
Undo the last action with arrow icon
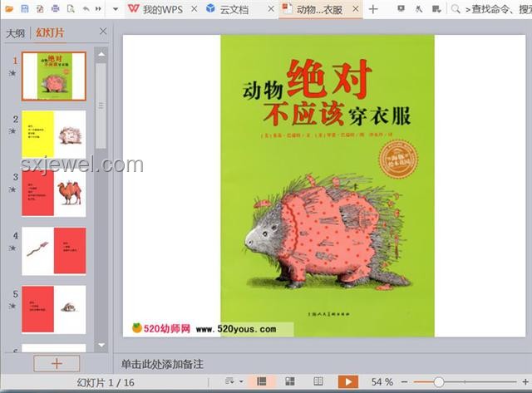click(x=86, y=9)
